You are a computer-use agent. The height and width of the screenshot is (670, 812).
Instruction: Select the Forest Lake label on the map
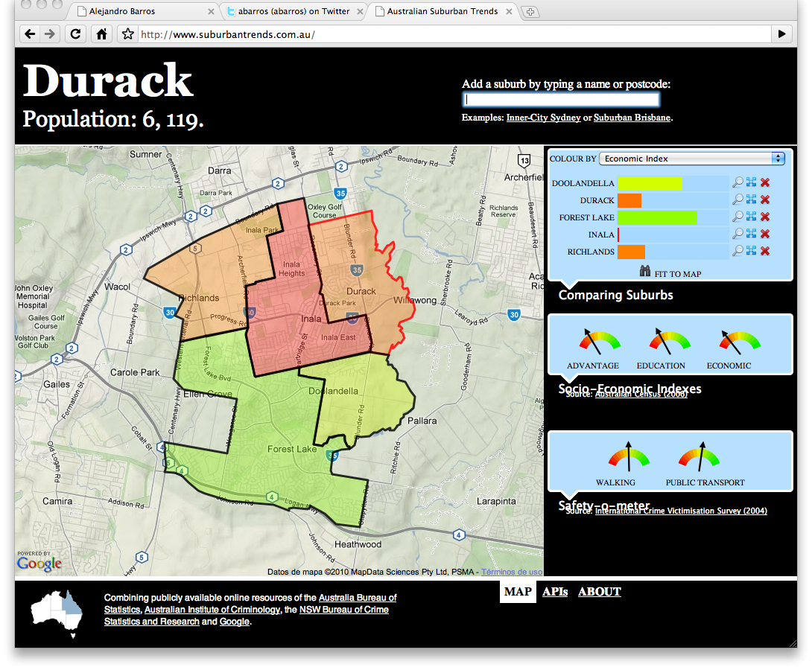click(291, 449)
